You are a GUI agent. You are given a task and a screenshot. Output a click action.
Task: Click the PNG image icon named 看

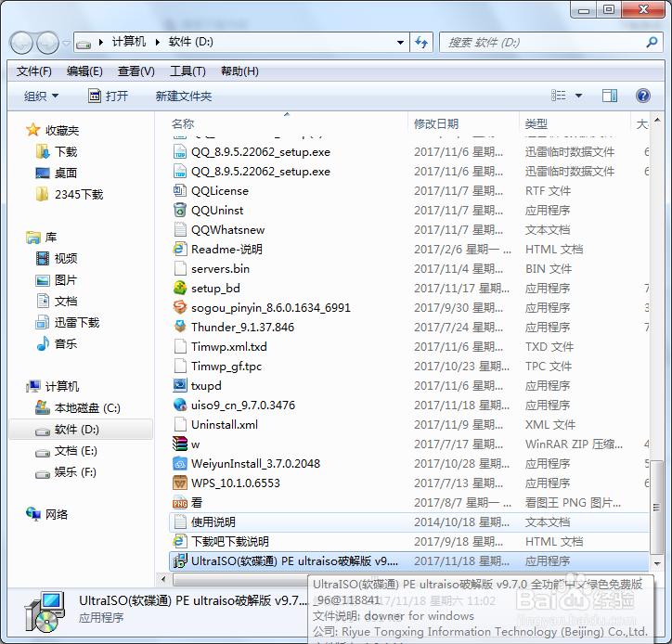[x=179, y=503]
